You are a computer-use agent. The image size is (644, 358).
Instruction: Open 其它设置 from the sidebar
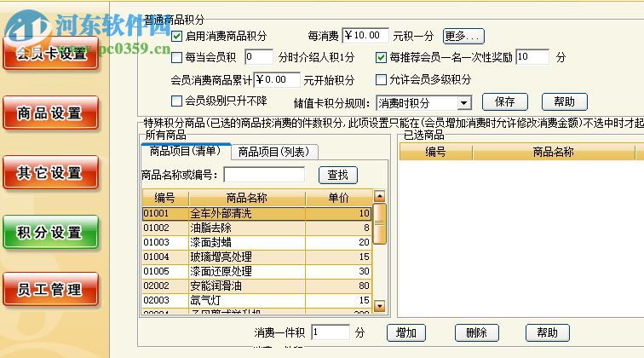pyautogui.click(x=51, y=172)
